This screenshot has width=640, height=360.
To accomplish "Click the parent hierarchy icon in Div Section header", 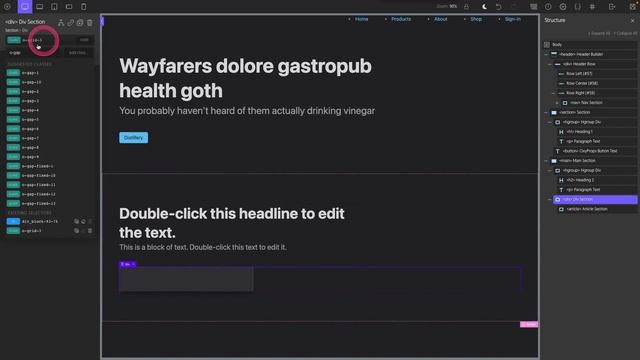I will point(61,22).
